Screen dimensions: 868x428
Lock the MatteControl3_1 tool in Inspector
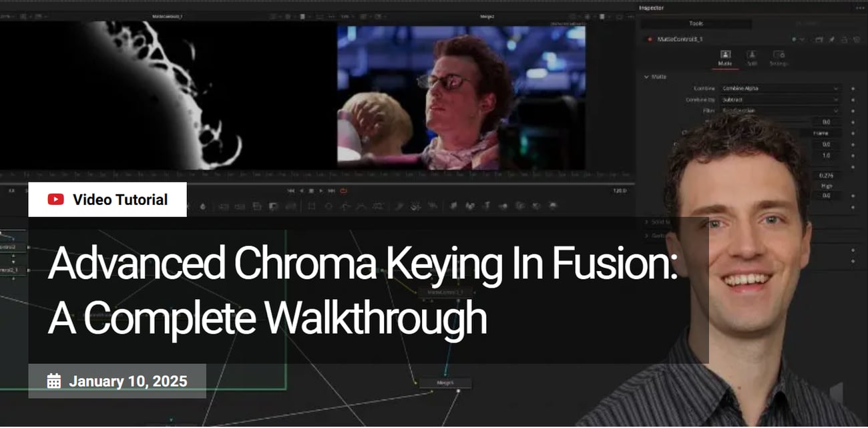(x=844, y=39)
